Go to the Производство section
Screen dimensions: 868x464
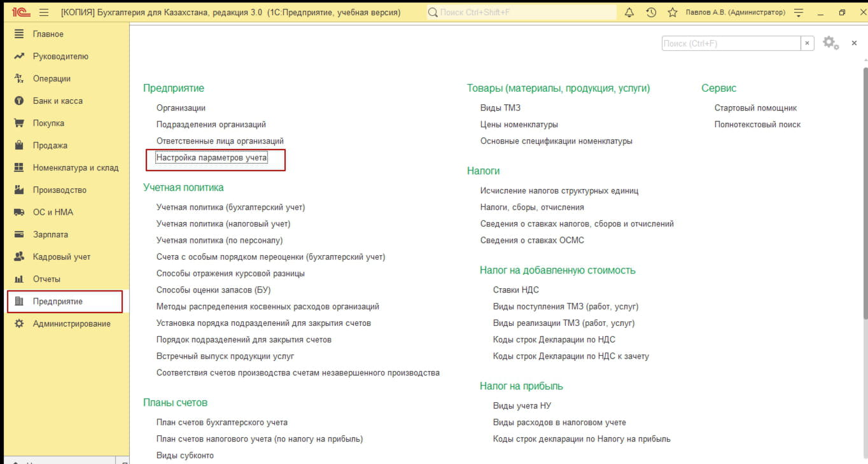click(59, 190)
